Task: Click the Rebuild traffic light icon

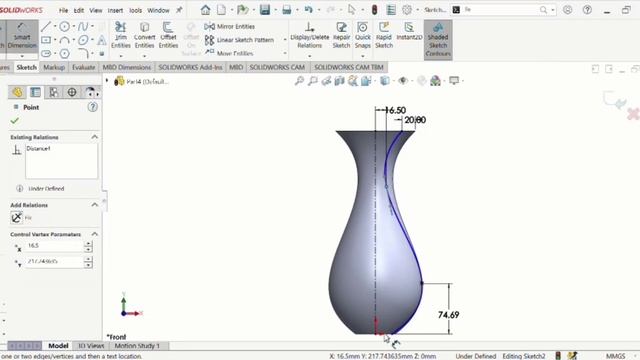Action: click(374, 10)
